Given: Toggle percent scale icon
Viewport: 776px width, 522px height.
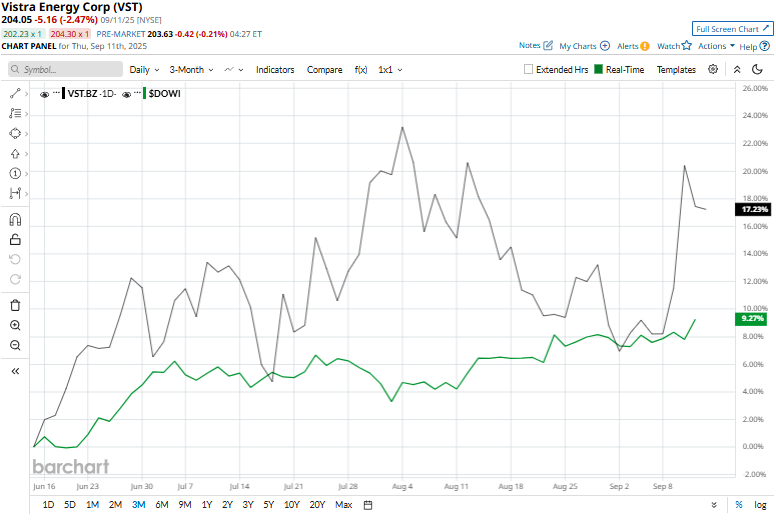Looking at the screenshot, I should [x=739, y=505].
